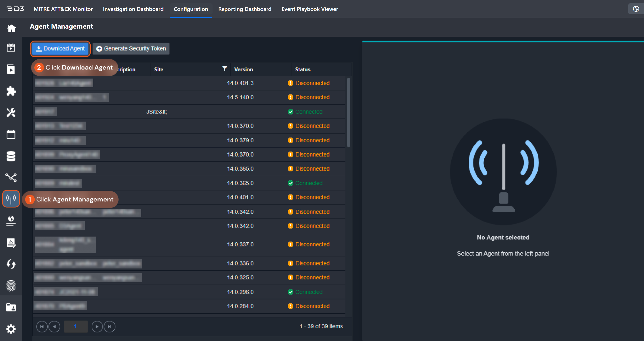
Task: Select agent row with version 14.0.284.0
Action: [189, 306]
